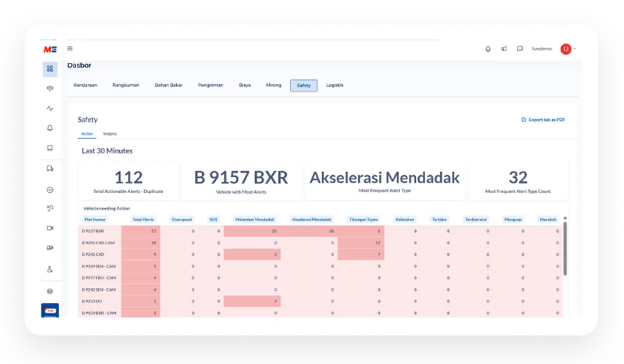The width and height of the screenshot is (624, 364).
Task: Click the ME logo in the header
Action: pos(50,49)
